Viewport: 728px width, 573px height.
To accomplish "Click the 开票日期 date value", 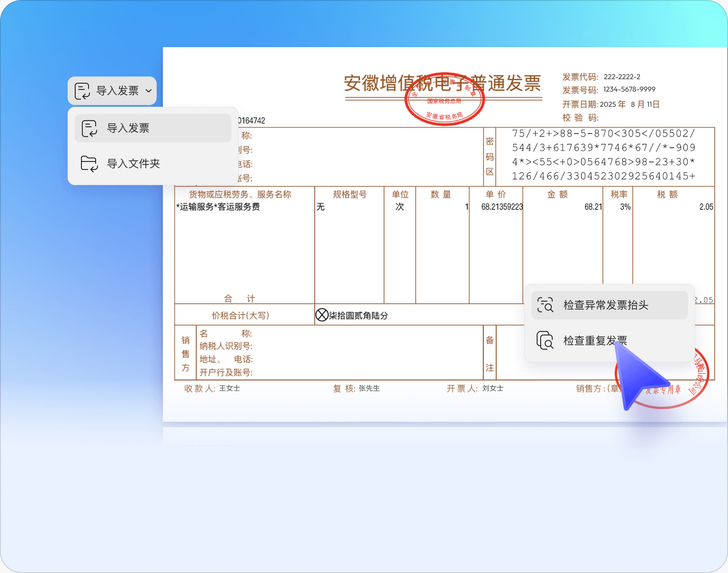I will coord(629,105).
